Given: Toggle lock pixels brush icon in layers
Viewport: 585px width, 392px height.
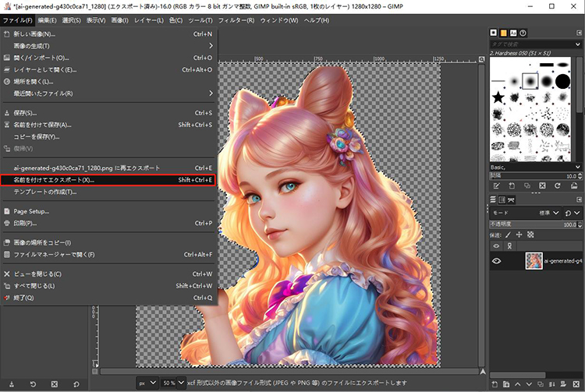Looking at the screenshot, I should tap(509, 234).
